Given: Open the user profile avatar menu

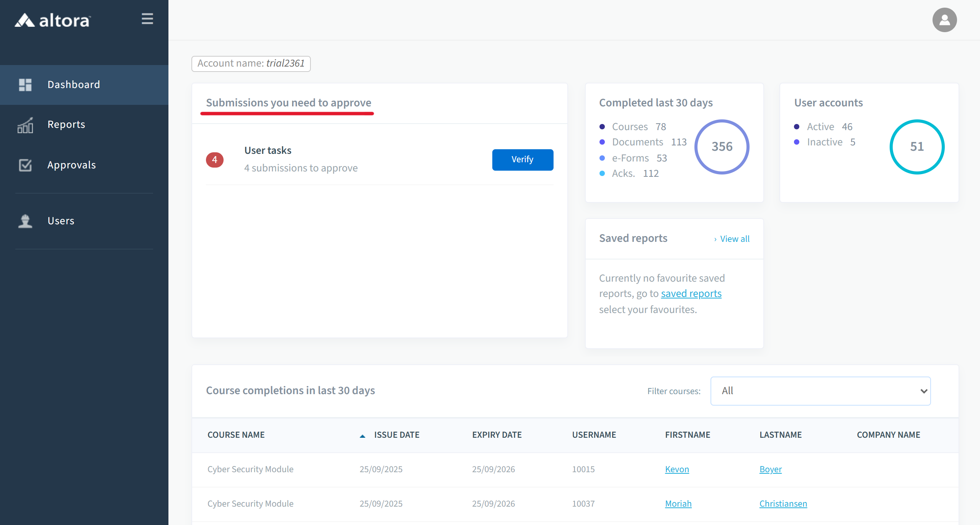Looking at the screenshot, I should point(944,20).
